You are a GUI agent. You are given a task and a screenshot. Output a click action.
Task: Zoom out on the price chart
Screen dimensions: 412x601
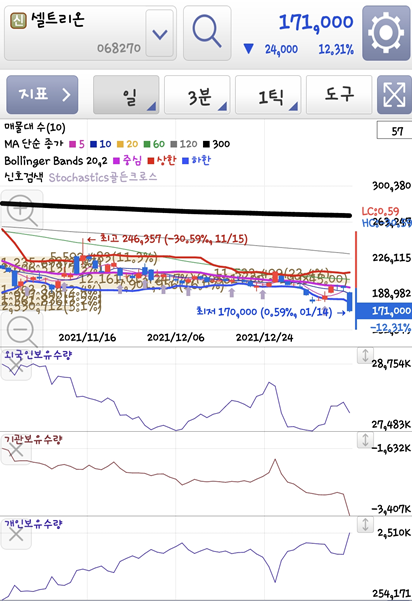[21, 331]
